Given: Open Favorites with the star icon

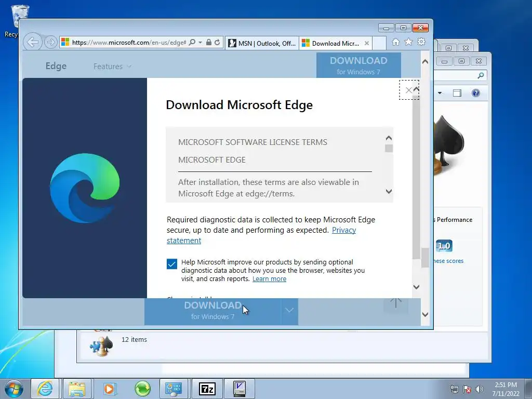Looking at the screenshot, I should point(408,42).
